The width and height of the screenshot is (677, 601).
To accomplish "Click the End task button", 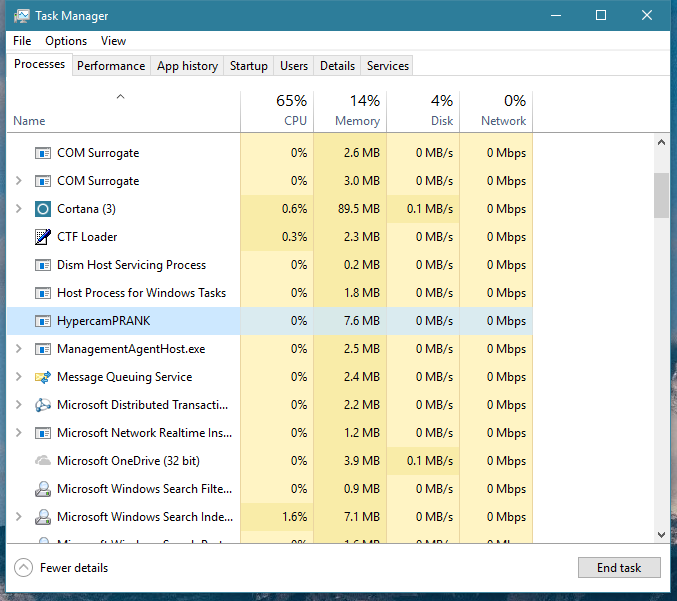I will pos(619,568).
